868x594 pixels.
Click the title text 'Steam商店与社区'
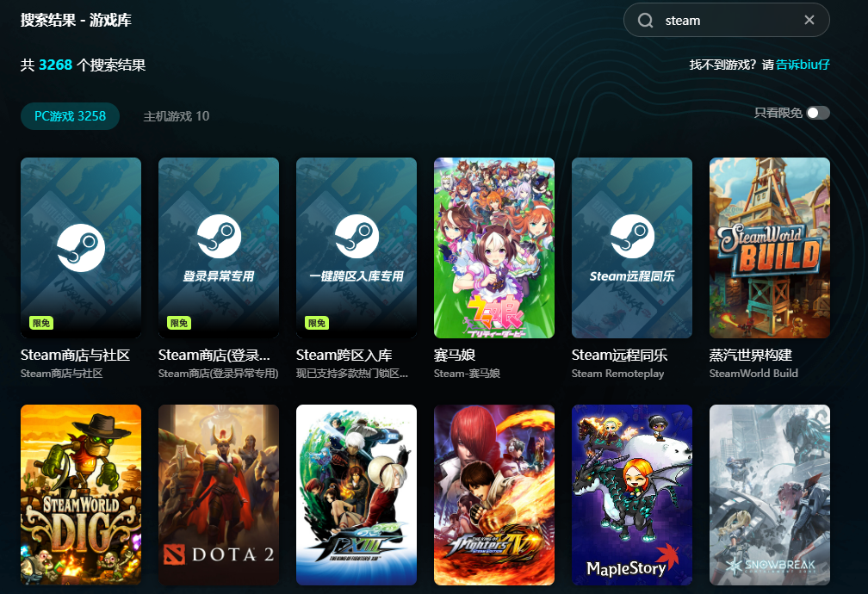(x=75, y=355)
